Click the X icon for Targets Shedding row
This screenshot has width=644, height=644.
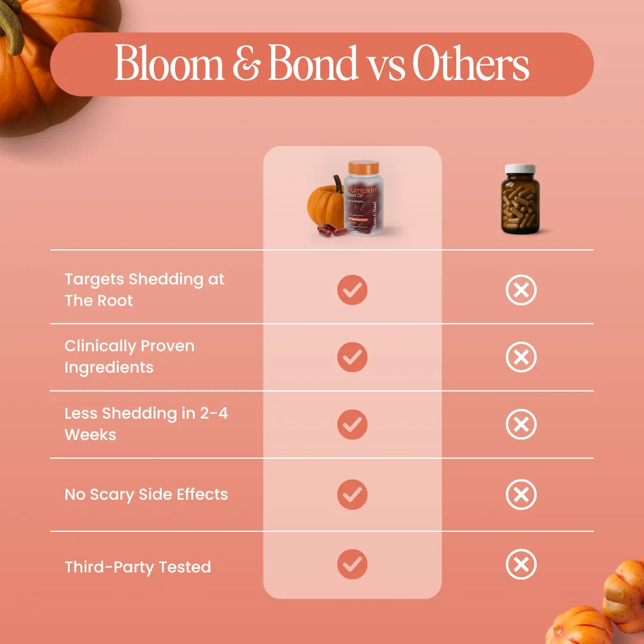521,290
